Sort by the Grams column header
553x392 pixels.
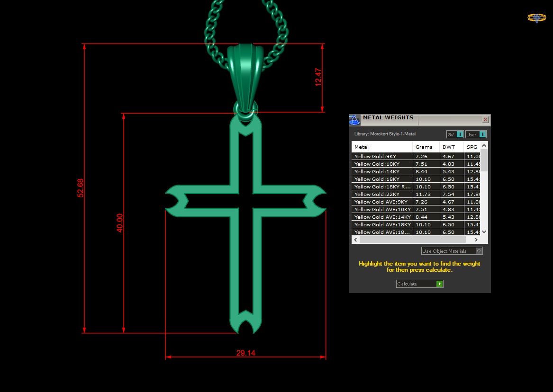426,147
